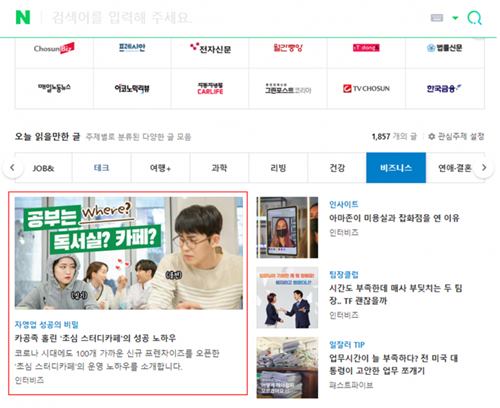Click the search input field
Image resolution: width=500 pixels, height=408 pixels.
click(x=233, y=17)
